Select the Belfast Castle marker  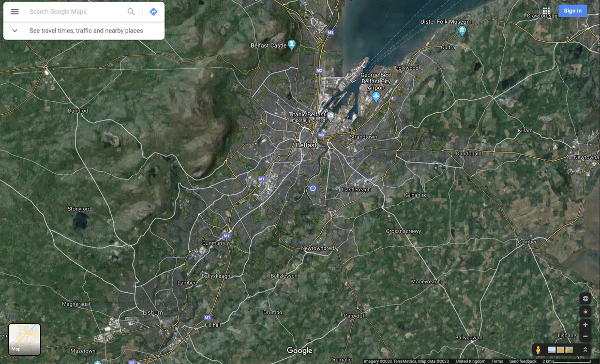(292, 44)
